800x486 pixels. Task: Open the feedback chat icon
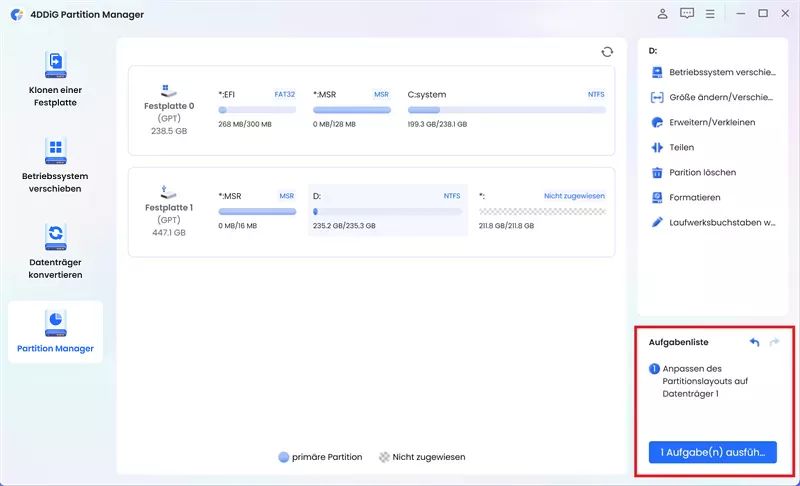(687, 14)
